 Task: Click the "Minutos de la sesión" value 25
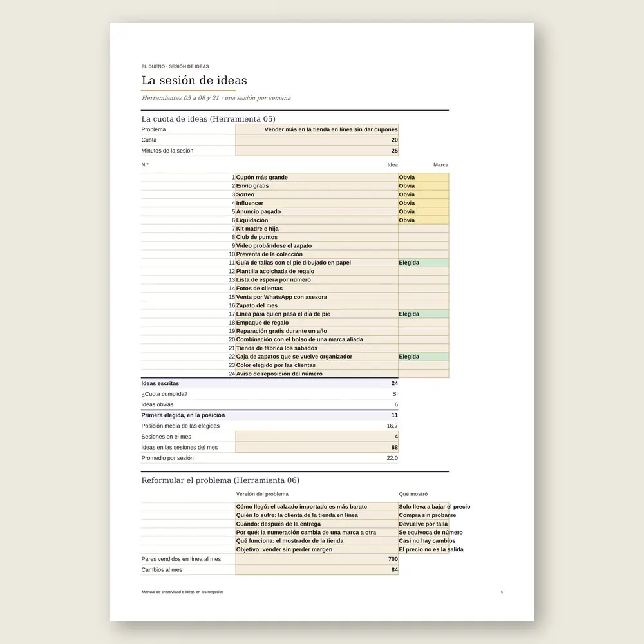317,151
